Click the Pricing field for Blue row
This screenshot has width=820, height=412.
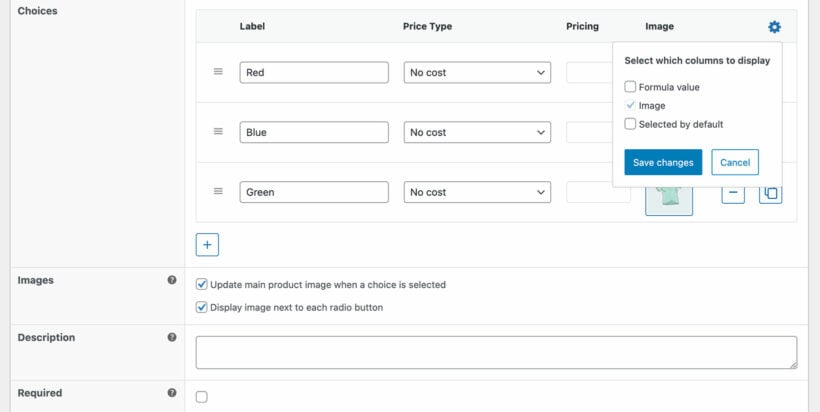(589, 132)
